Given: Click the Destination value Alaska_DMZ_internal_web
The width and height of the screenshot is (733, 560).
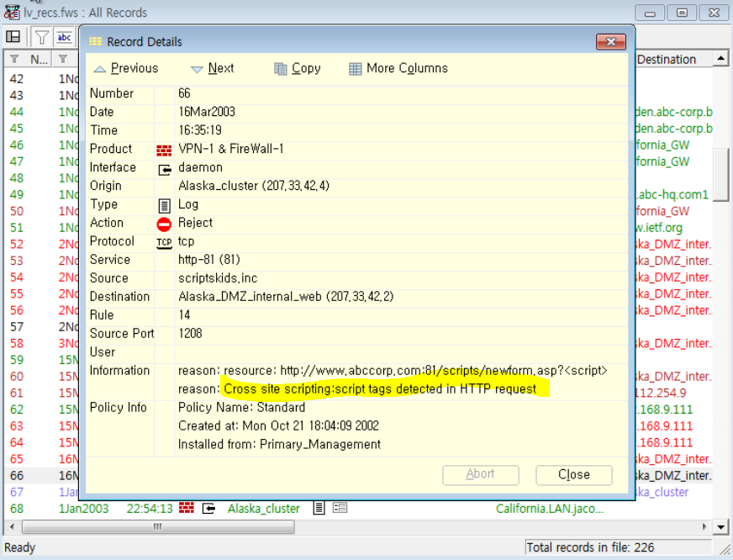Looking at the screenshot, I should [x=286, y=297].
